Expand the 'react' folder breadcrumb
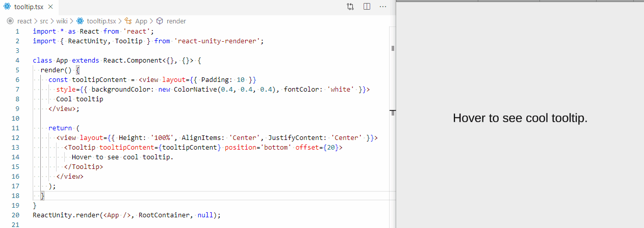The image size is (644, 228). click(24, 21)
